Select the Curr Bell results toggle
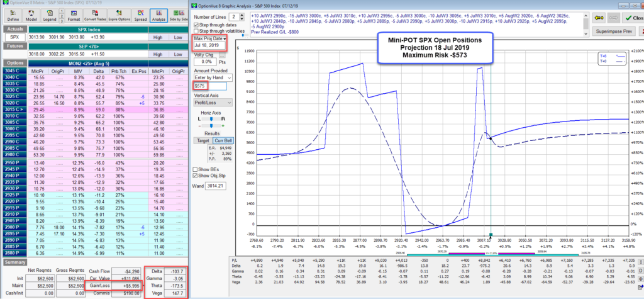Screen dimensions: 644x299 pos(223,140)
